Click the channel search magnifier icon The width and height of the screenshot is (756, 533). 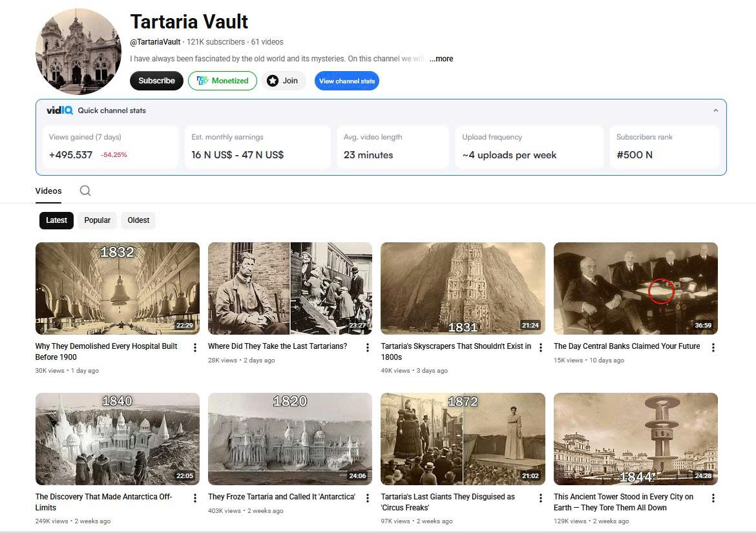[x=85, y=191]
